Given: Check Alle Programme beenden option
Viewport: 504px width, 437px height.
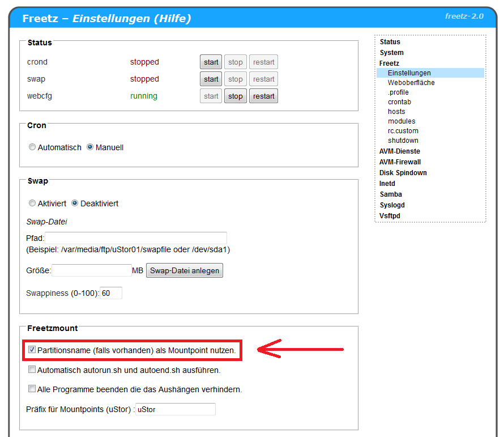Looking at the screenshot, I should tap(32, 389).
